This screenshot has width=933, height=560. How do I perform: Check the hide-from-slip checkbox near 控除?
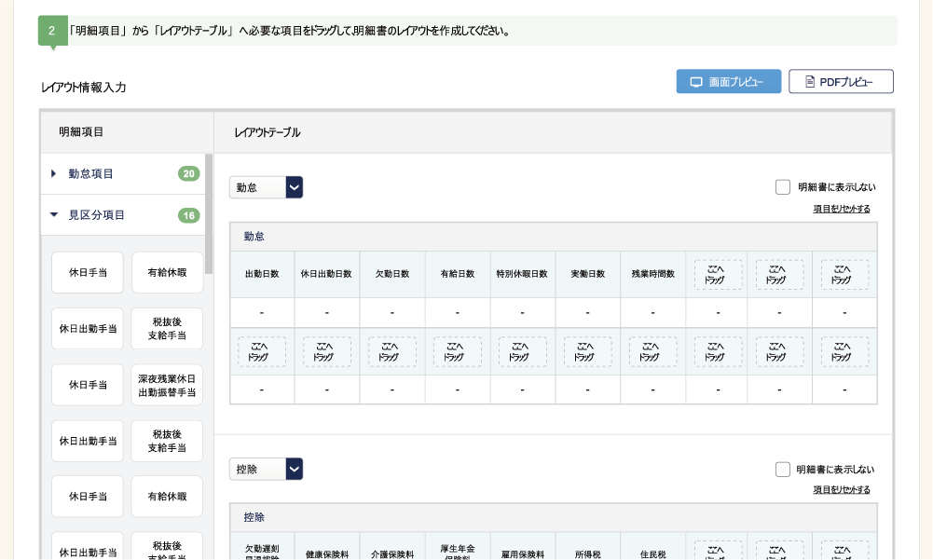[783, 469]
